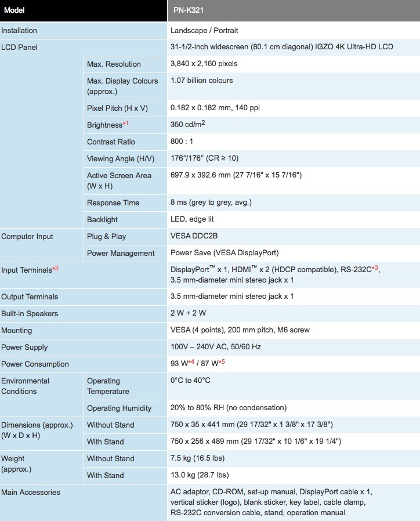Click the 'Output Terminals' label
This screenshot has height=521, width=420.
click(30, 296)
